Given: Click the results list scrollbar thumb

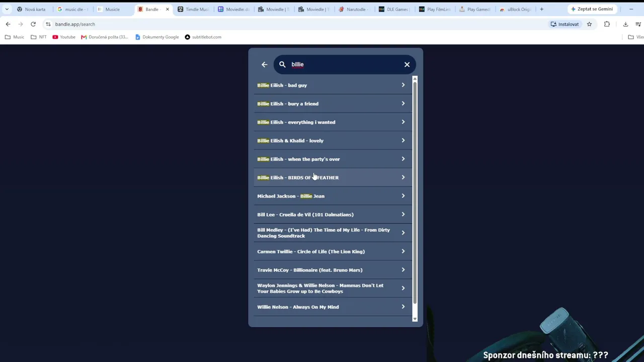Looking at the screenshot, I should tap(415, 192).
